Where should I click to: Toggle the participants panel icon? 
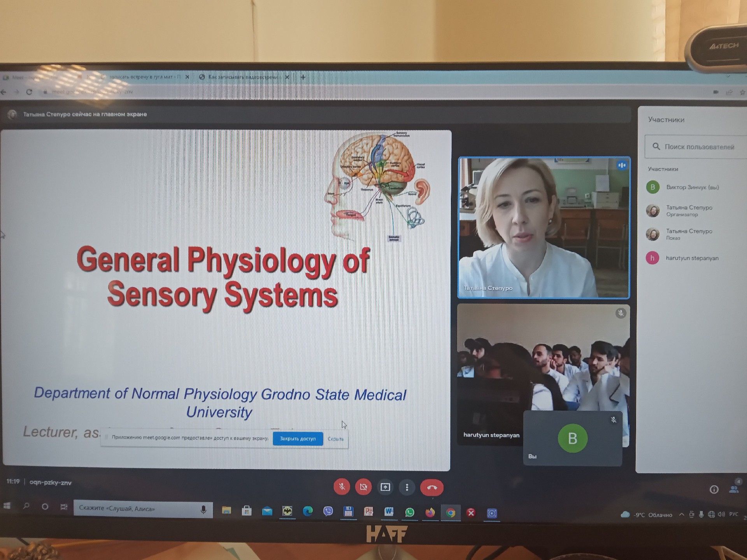pos(734,489)
